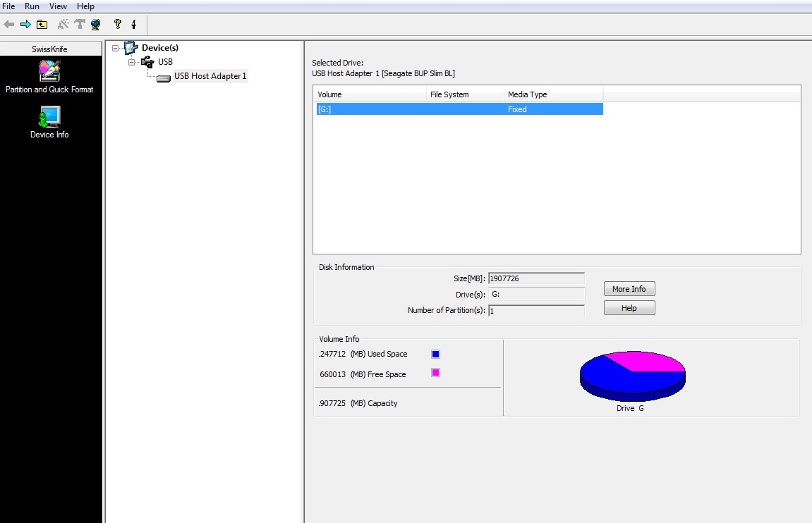Image resolution: width=812 pixels, height=523 pixels.
Task: Click the cyan forward arrow toolbar icon
Action: click(x=25, y=24)
